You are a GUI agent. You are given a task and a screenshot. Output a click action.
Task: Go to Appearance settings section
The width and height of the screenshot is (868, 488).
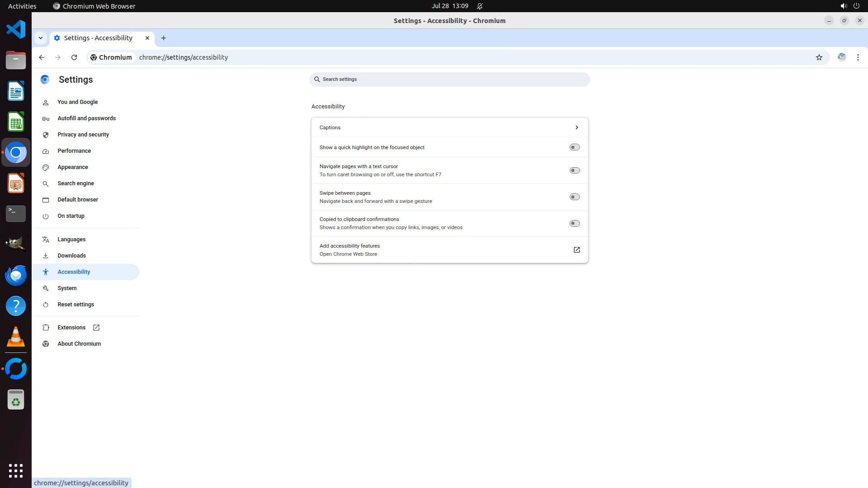point(73,167)
